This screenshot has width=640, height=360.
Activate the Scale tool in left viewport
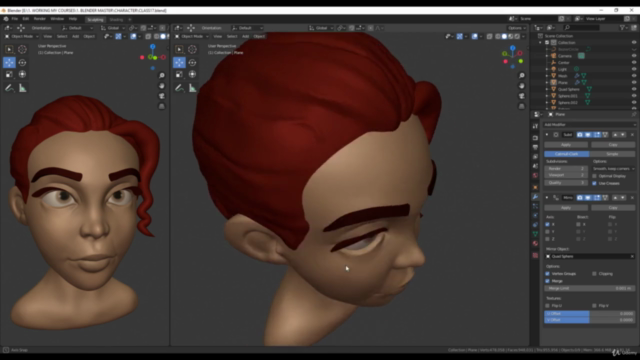9,74
